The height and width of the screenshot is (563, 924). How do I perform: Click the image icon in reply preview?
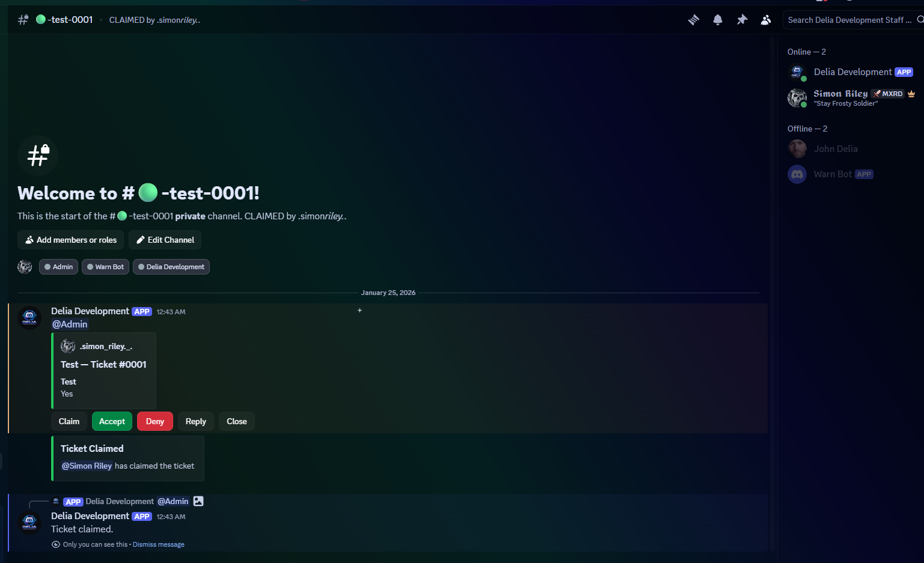pos(198,501)
